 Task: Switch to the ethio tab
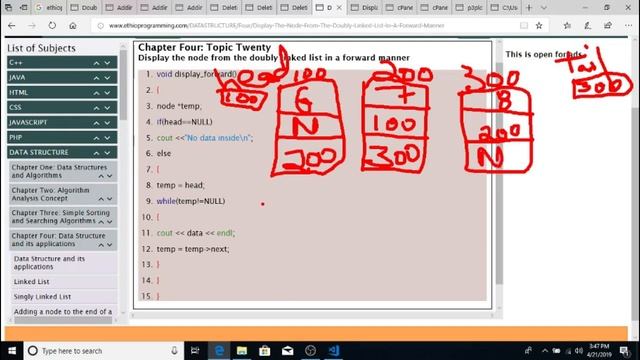coord(49,7)
